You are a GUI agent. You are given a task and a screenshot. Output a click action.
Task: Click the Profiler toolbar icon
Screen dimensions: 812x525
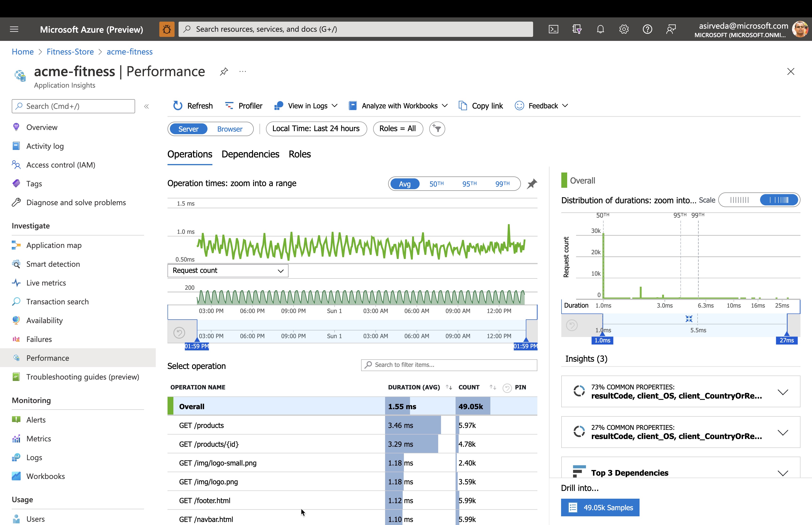tap(229, 106)
